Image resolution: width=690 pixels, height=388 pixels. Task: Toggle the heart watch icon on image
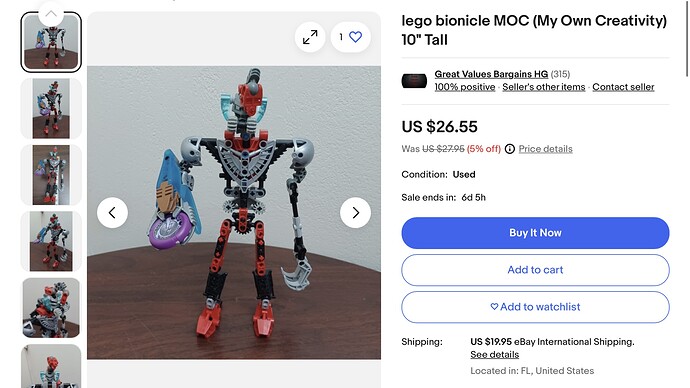(x=350, y=37)
